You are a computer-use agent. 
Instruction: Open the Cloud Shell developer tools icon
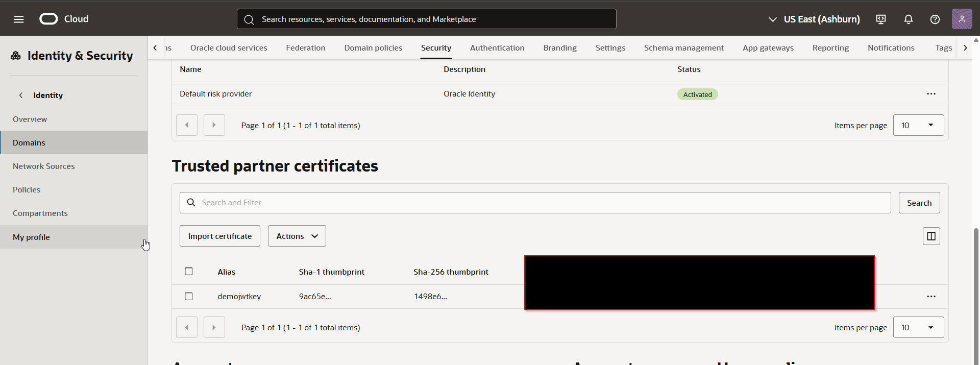881,19
